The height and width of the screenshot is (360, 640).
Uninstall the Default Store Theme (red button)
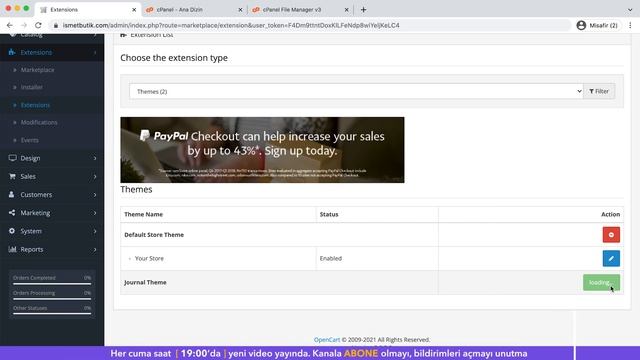[611, 235]
